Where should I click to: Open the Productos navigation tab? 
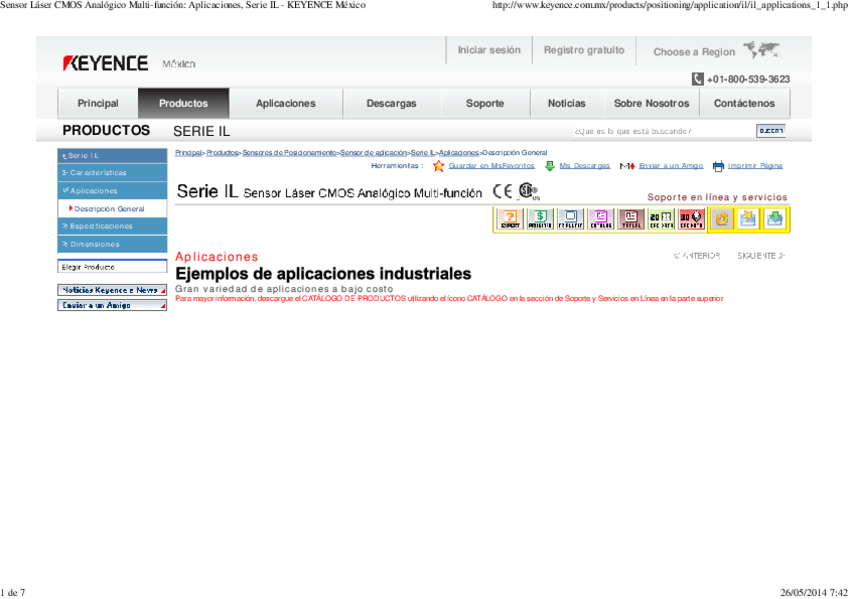pyautogui.click(x=183, y=103)
